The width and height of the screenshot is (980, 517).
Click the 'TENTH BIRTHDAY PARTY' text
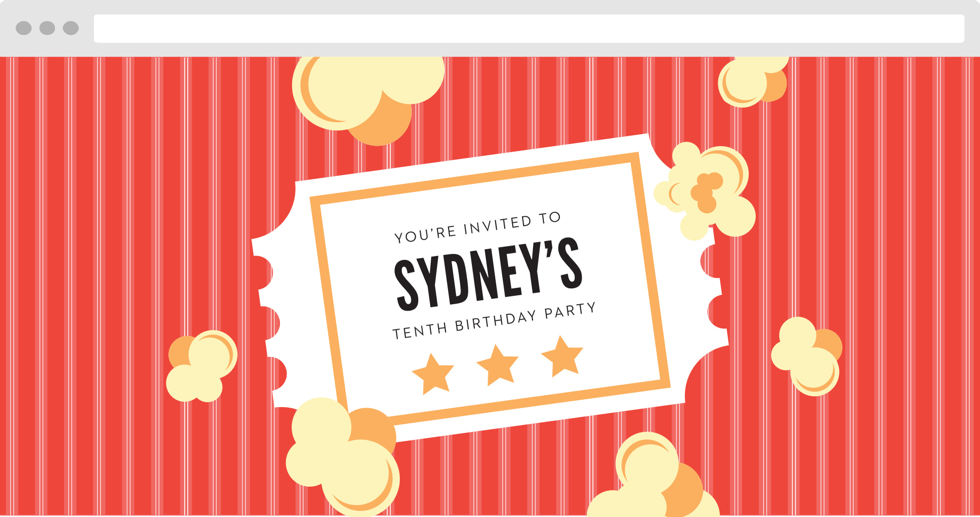(x=494, y=321)
